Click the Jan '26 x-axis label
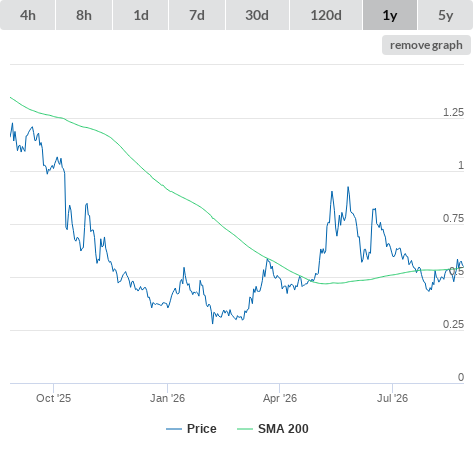Viewport: 474px width, 455px height. (167, 398)
